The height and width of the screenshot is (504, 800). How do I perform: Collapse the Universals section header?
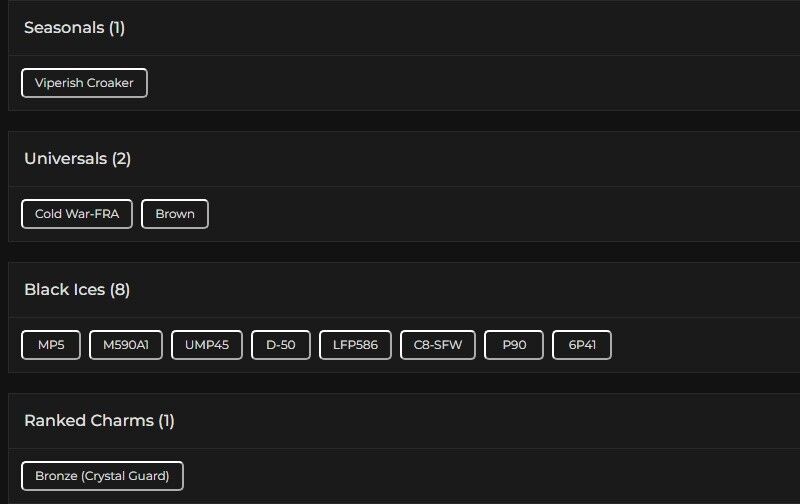pos(66,159)
